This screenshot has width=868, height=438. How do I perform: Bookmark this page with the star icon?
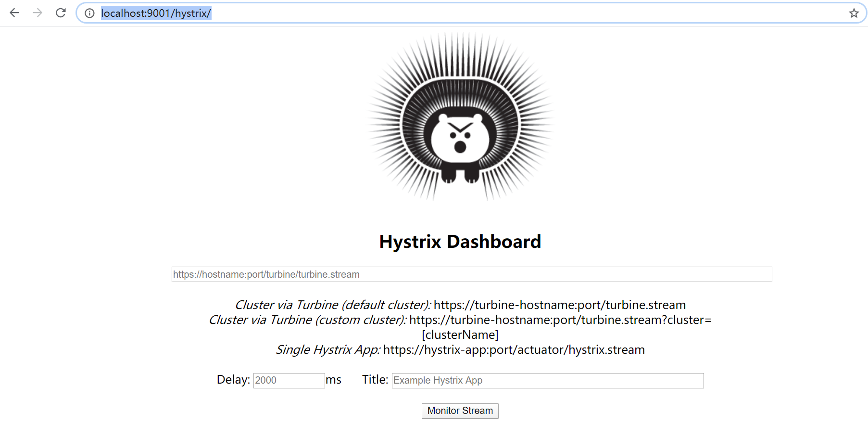click(854, 13)
